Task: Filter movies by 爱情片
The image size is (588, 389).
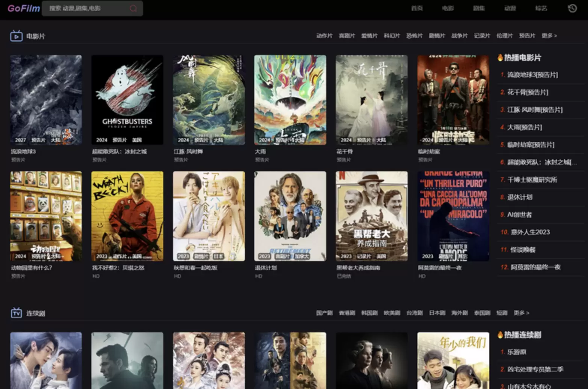Action: (x=369, y=36)
